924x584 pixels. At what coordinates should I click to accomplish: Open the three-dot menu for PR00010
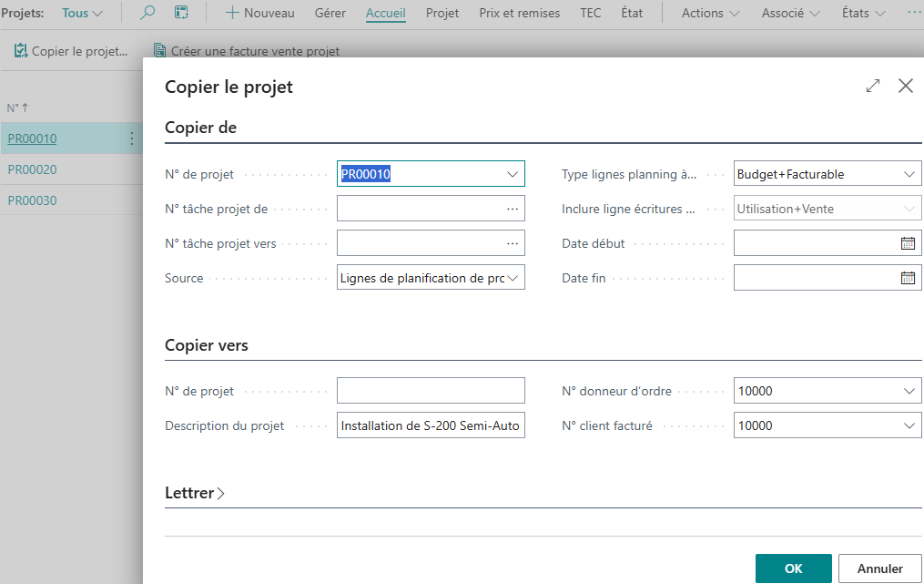[x=131, y=138]
